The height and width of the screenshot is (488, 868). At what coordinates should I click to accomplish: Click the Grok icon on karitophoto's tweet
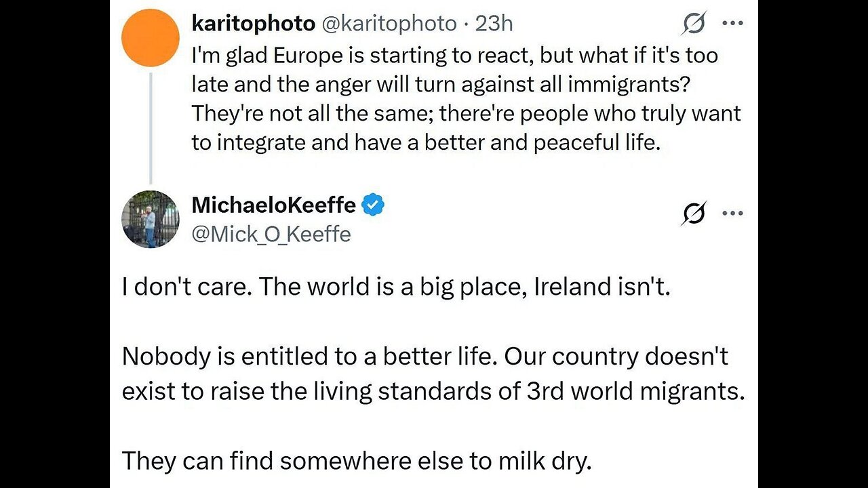(693, 24)
